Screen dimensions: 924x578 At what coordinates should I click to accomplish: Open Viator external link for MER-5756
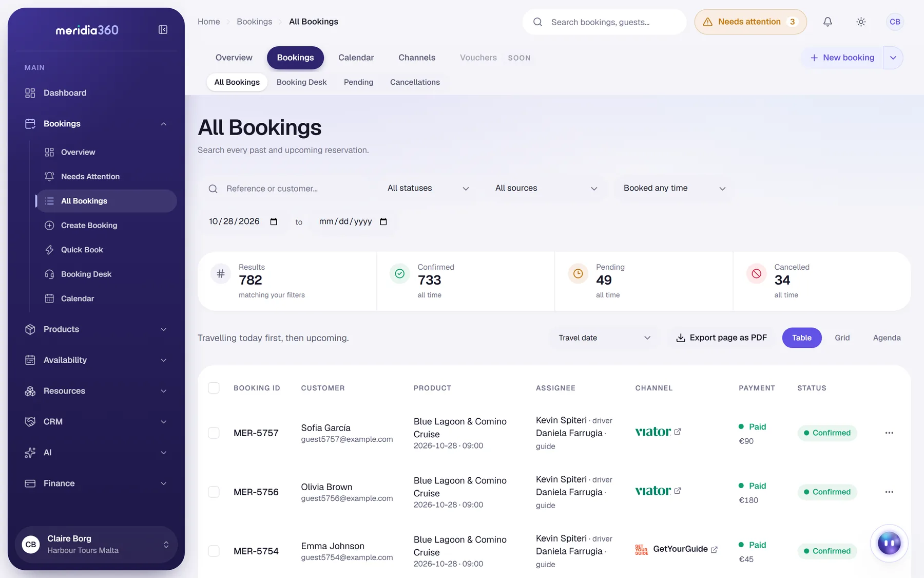click(678, 491)
